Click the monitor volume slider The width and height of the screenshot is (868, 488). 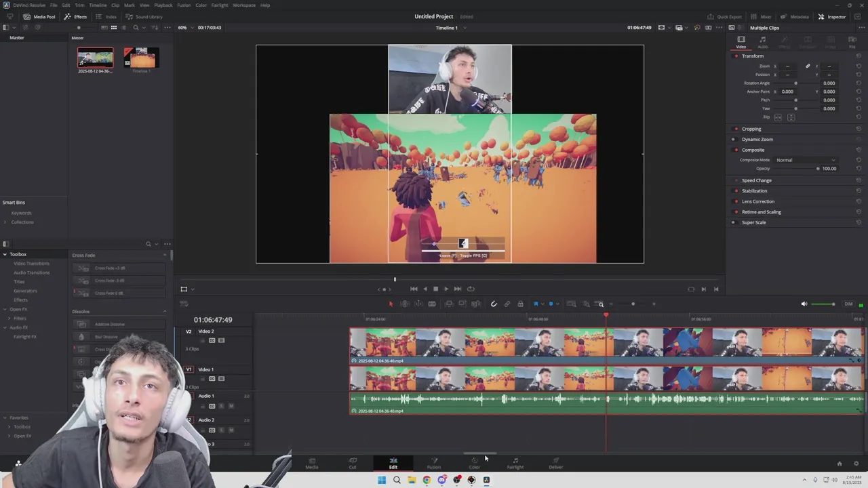coord(825,304)
